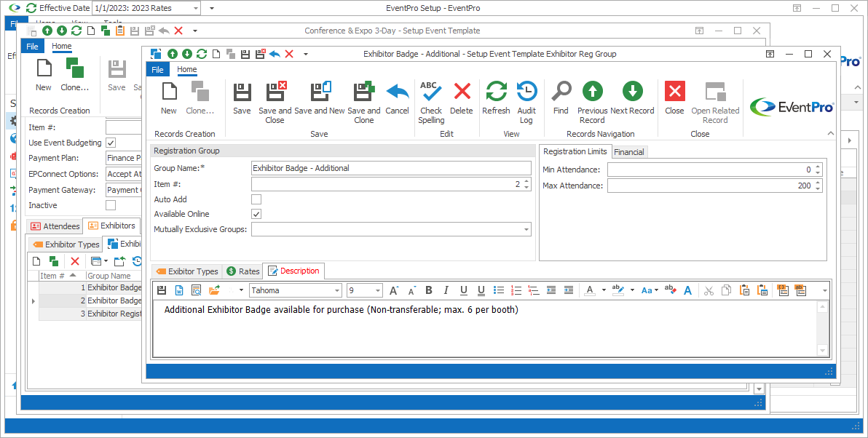The image size is (868, 438).
Task: Click the Group Name input field
Action: pos(391,168)
